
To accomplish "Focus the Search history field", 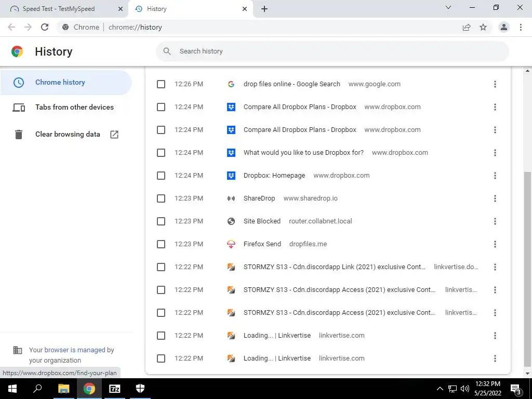I will 332,51.
